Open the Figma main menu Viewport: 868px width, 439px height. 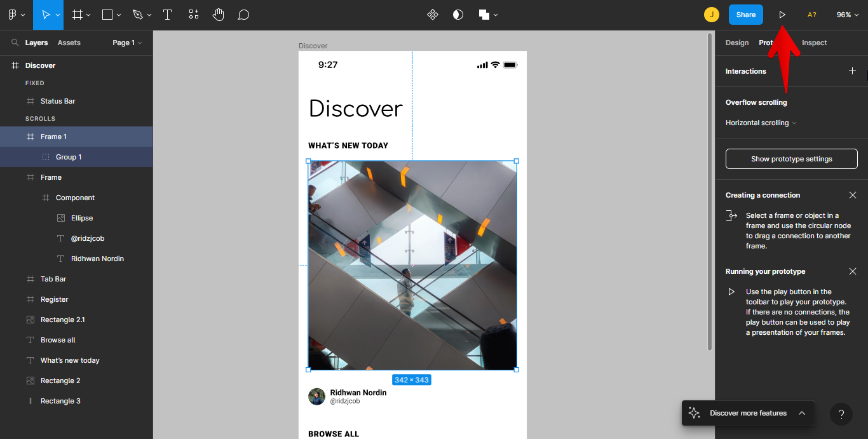pos(15,15)
